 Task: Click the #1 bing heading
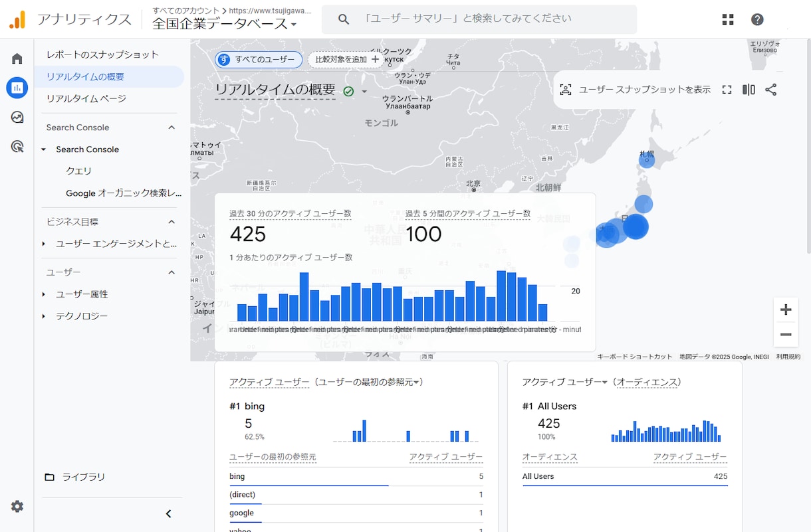(x=247, y=406)
